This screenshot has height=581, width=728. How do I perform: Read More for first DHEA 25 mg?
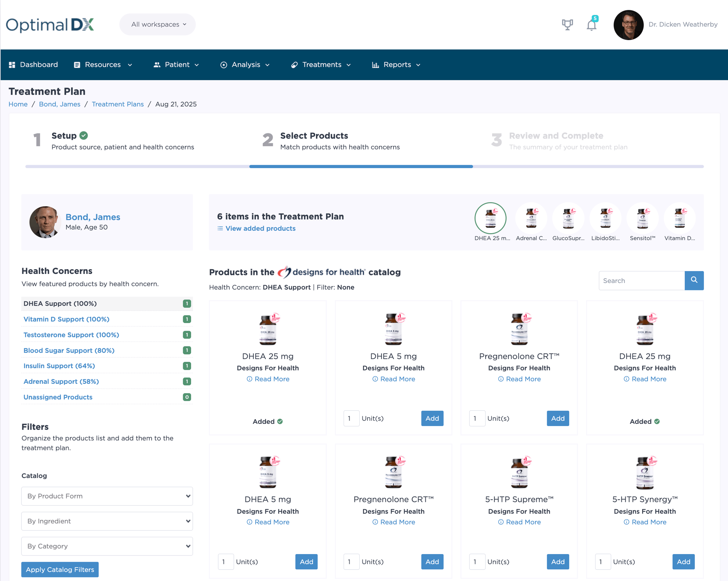click(x=268, y=379)
